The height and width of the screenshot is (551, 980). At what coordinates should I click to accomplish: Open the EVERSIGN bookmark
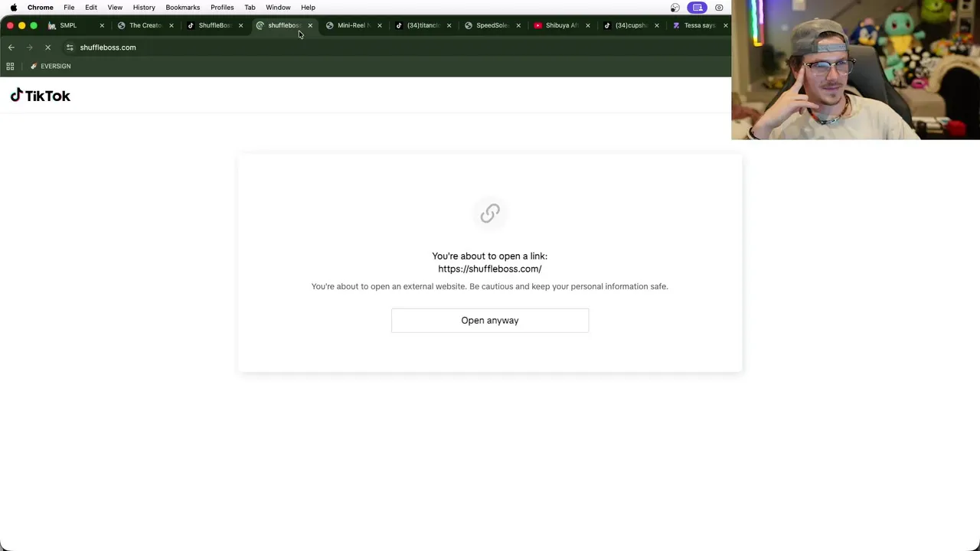[x=51, y=67]
